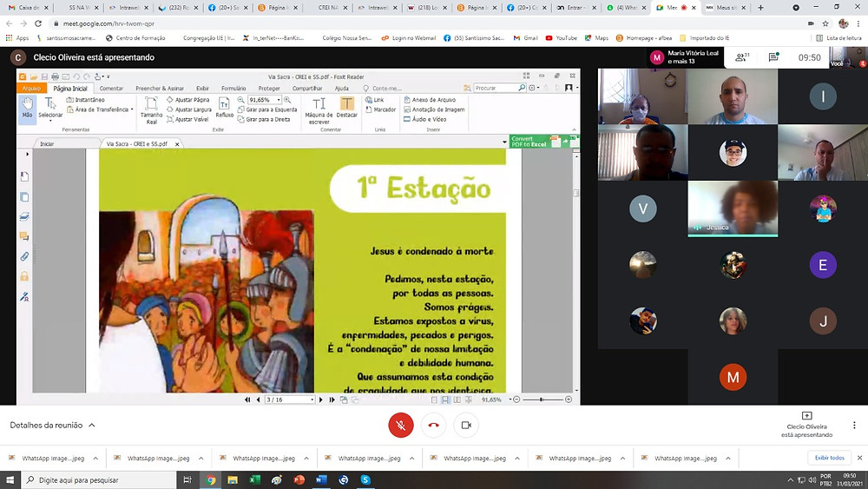Toggle the camera button in Meet
This screenshot has height=489, width=868.
(466, 426)
